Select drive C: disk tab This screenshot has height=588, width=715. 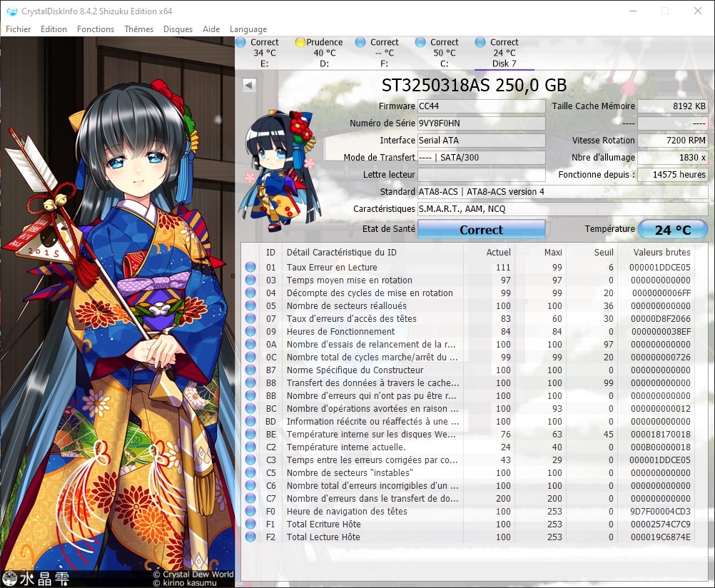coord(444,53)
